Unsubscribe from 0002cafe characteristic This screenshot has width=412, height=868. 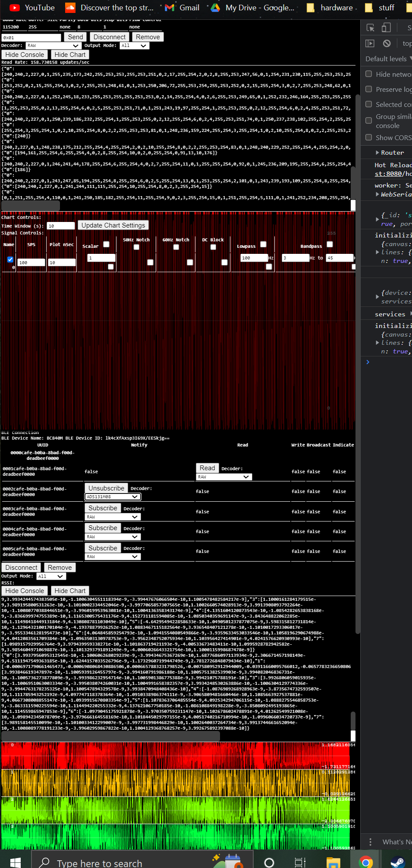click(x=106, y=488)
